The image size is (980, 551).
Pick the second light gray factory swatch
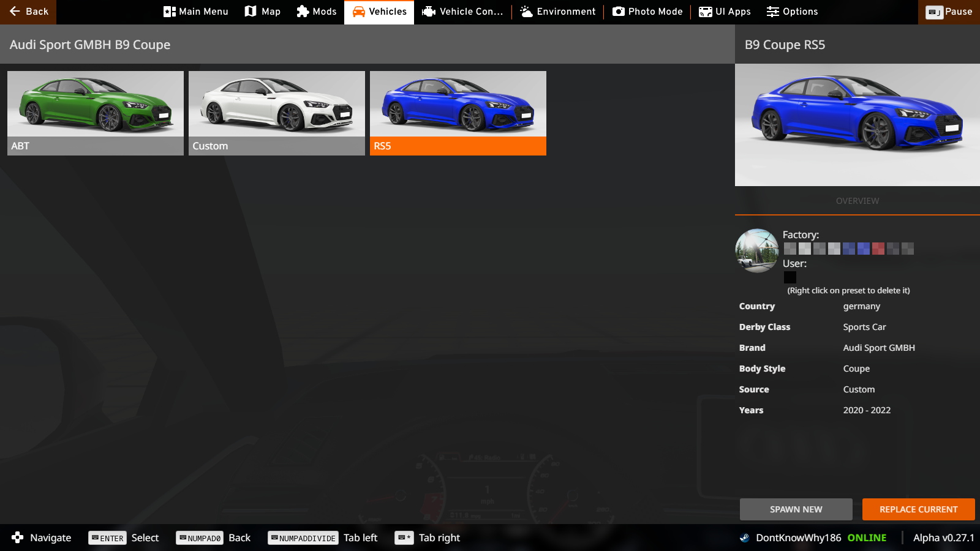[805, 249]
